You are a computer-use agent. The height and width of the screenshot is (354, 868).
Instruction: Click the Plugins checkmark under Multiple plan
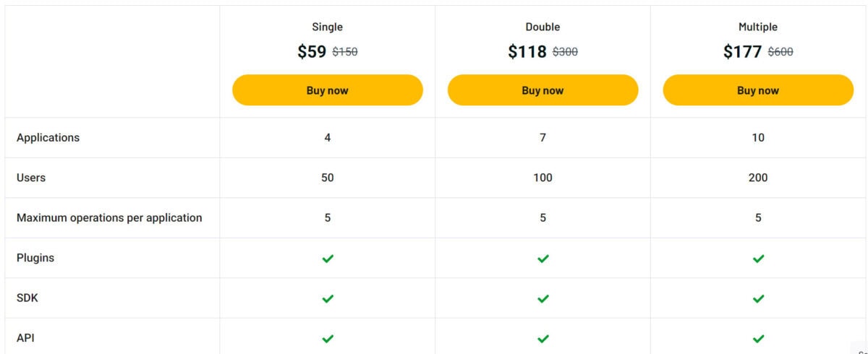click(758, 258)
